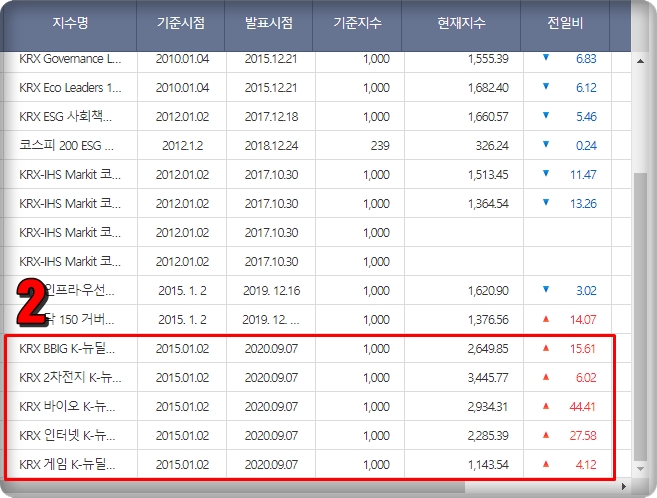Click the 지수명 column header
Viewport: 657px width, 498px height.
[70, 23]
